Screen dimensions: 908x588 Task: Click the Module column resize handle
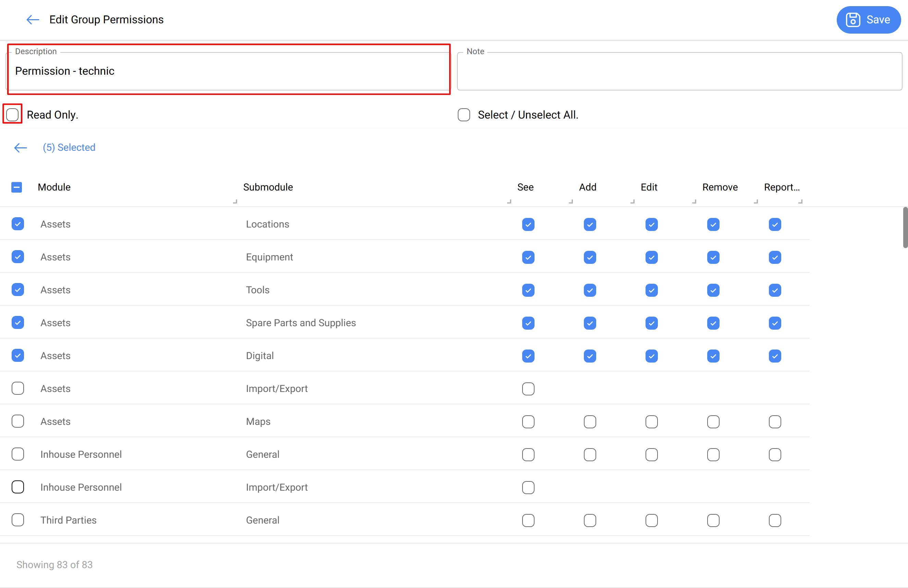(235, 201)
